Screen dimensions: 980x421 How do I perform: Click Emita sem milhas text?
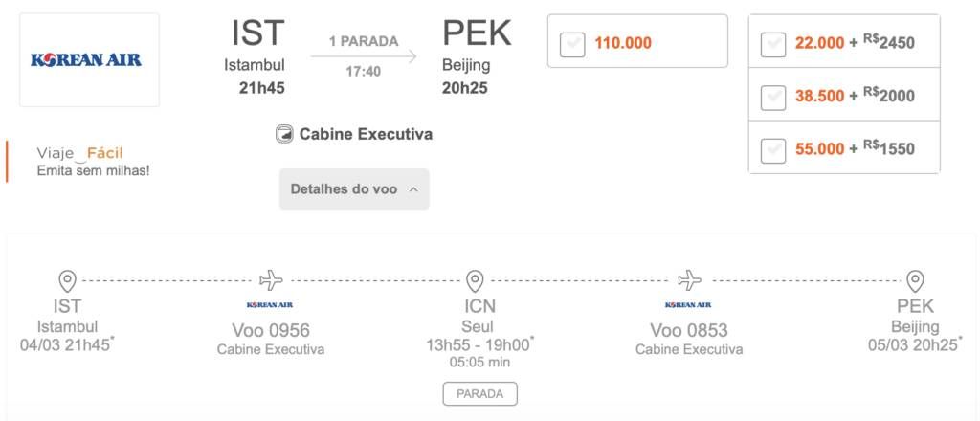93,170
